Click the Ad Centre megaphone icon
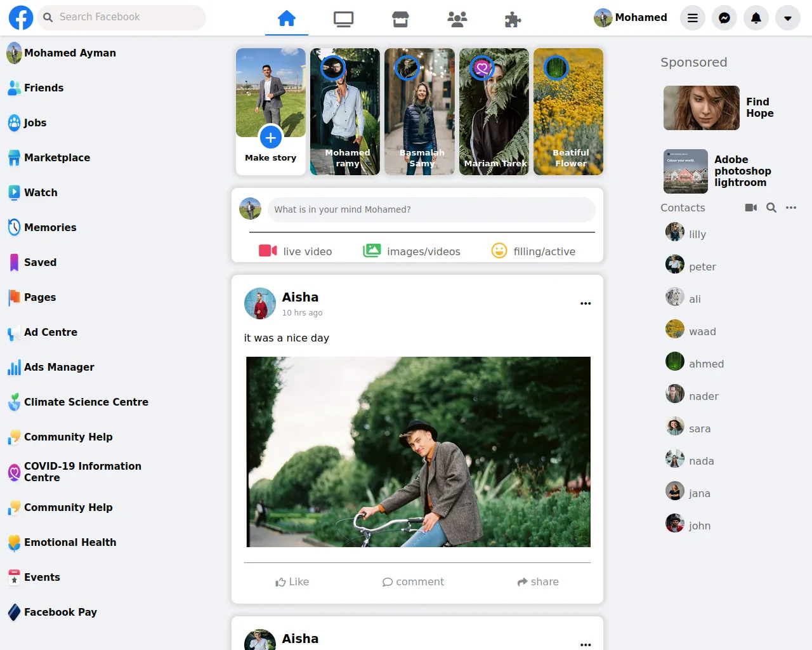 tap(14, 333)
